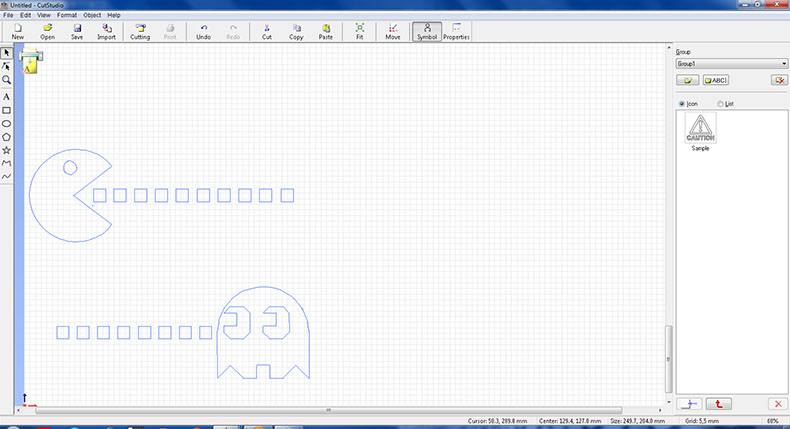Expand the Group1 dropdown list
Viewport: 790px width, 429px height.
tap(731, 64)
